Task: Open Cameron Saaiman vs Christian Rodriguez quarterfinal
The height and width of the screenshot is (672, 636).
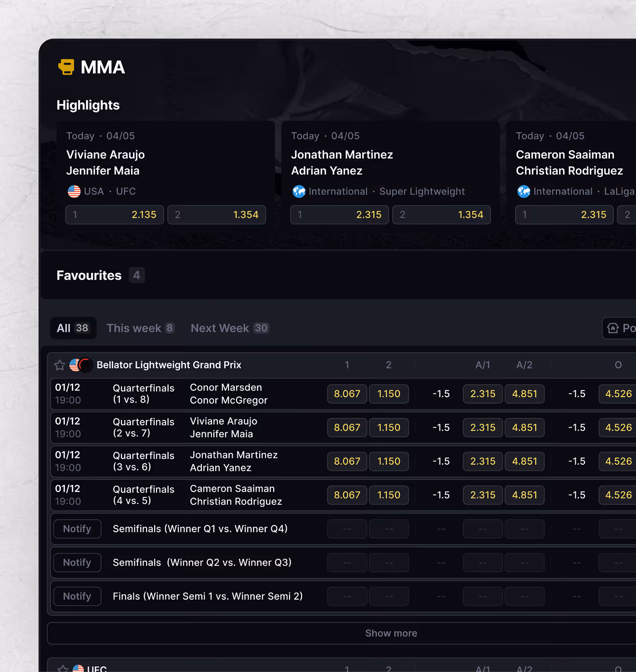Action: (236, 495)
